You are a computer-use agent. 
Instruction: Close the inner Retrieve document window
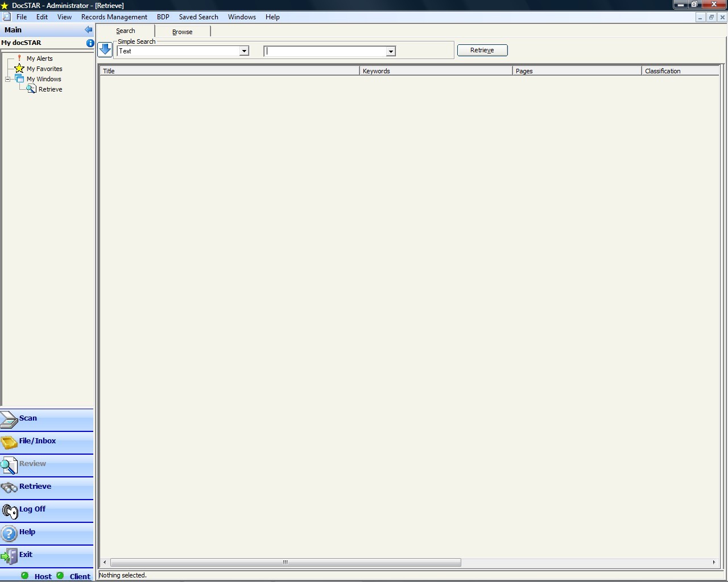[722, 17]
